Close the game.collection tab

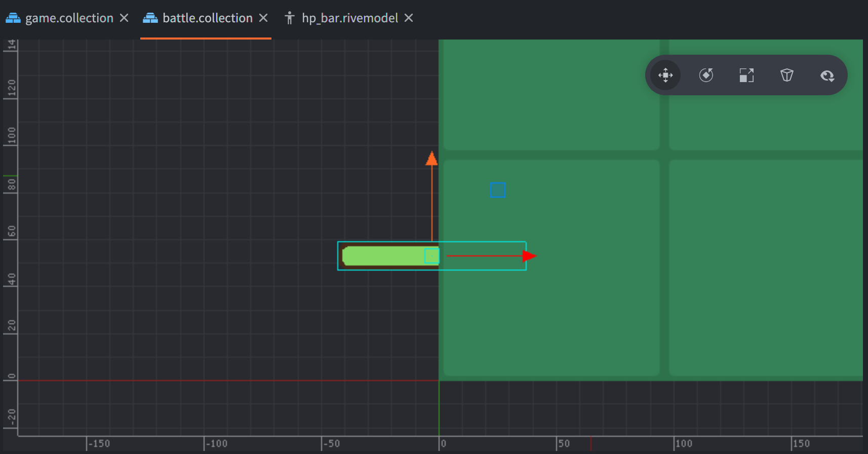coord(124,18)
